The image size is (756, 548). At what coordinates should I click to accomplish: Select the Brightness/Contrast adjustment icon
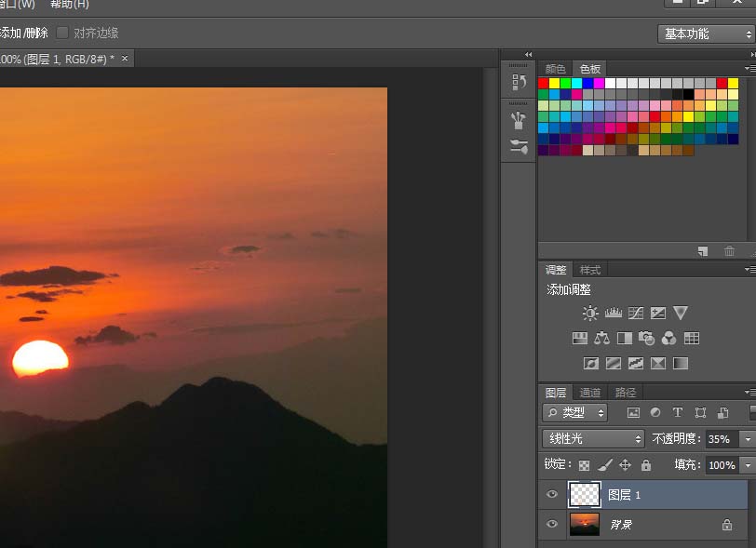589,314
